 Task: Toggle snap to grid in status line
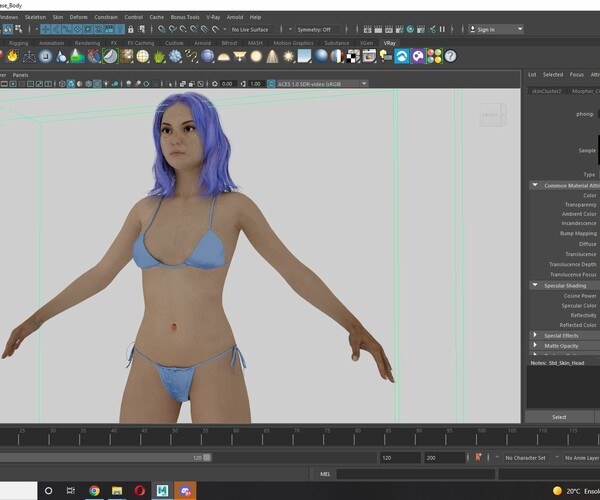[161, 29]
